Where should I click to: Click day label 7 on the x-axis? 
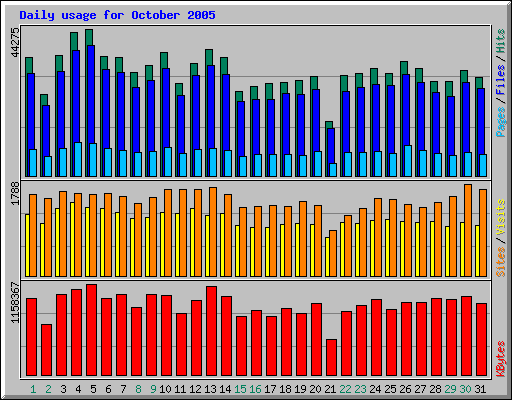pyautogui.click(x=123, y=389)
